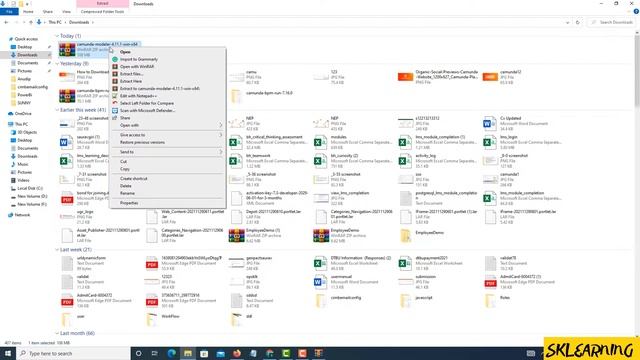The height and width of the screenshot is (360, 640).
Task: Select Open with WinRAR option
Action: pyautogui.click(x=137, y=67)
